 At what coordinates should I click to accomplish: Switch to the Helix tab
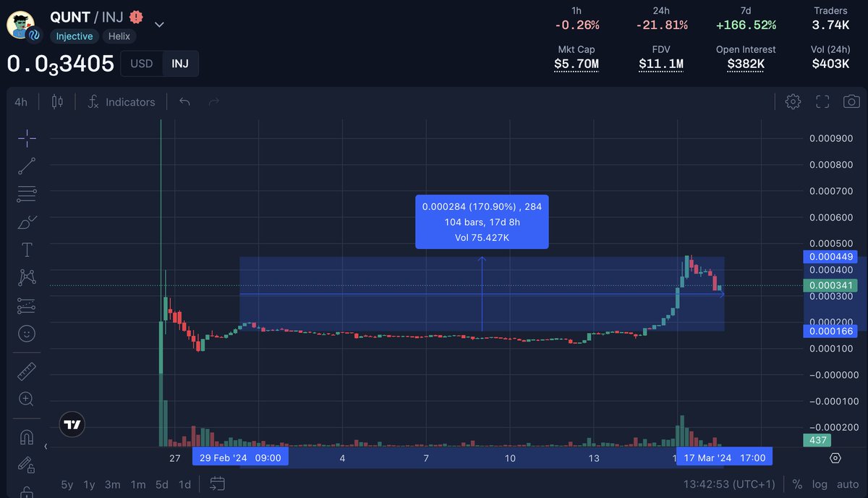tap(119, 36)
